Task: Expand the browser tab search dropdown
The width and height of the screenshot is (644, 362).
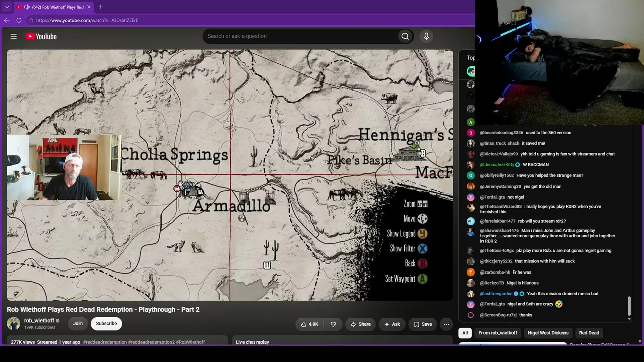Action: [7, 7]
